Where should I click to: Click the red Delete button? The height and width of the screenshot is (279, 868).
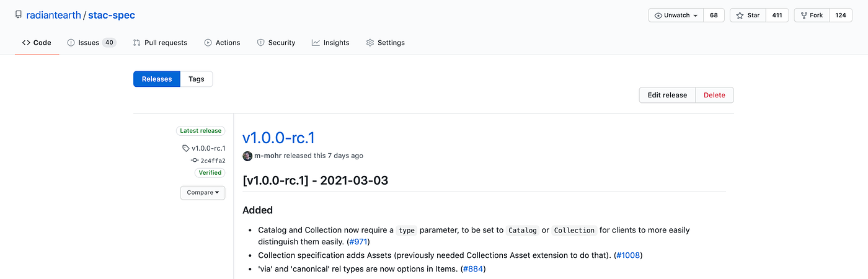[x=714, y=95]
